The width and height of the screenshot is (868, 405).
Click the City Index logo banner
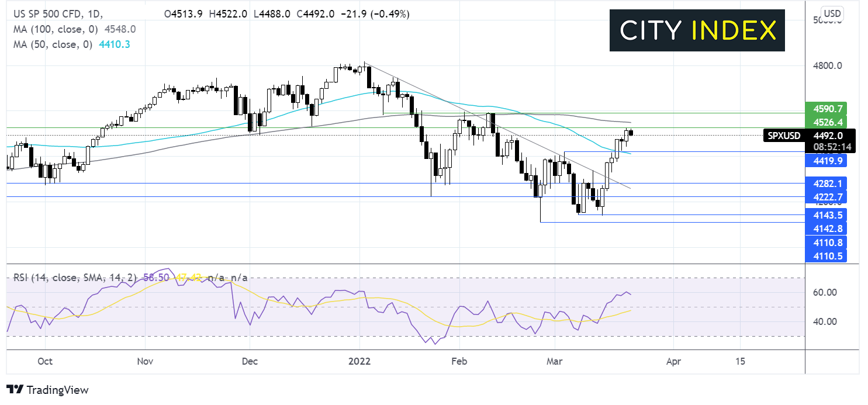coord(697,30)
